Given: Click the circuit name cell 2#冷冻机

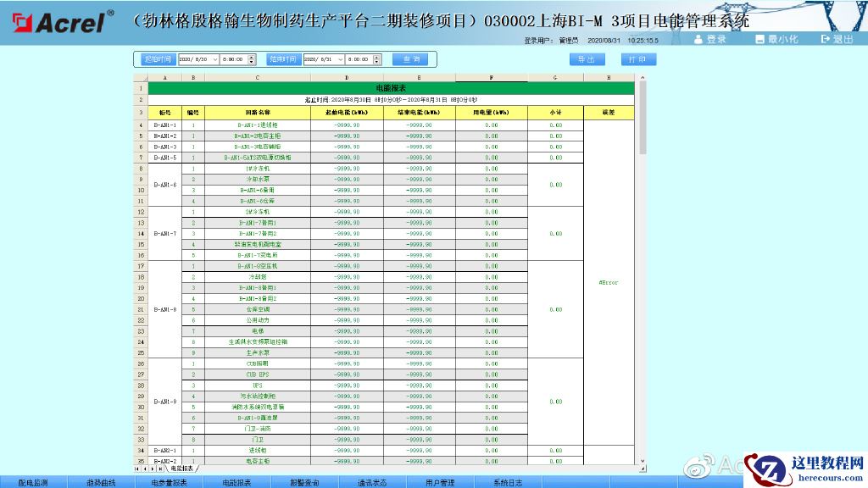Looking at the screenshot, I should [x=258, y=212].
